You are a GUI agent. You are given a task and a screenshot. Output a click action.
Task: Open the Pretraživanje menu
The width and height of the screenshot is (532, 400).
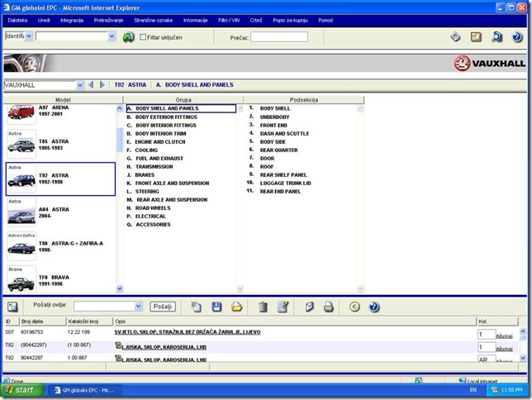pos(108,21)
